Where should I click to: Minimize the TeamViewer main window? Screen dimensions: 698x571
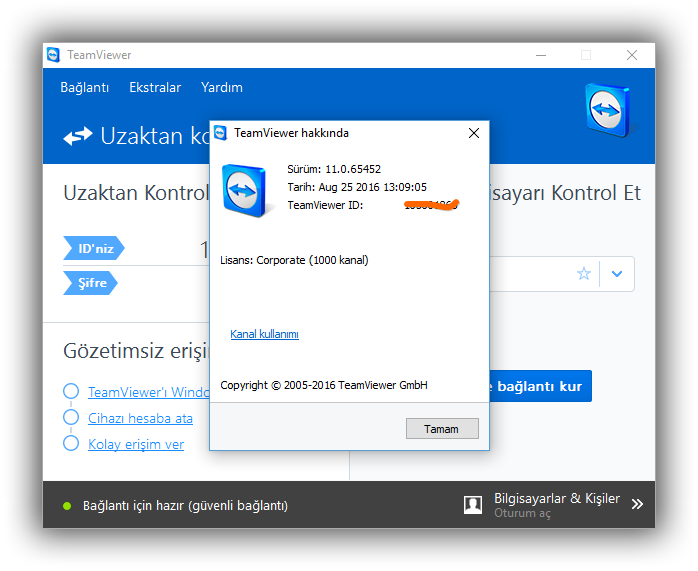541,55
